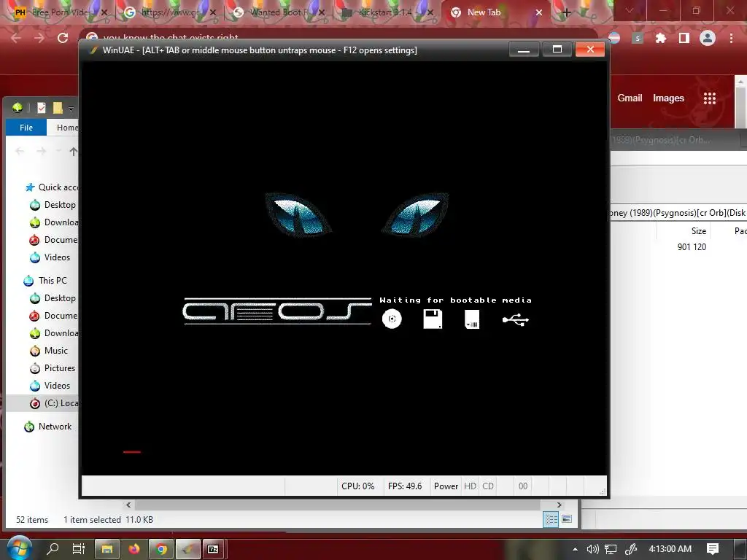Open Home ribbon tab in File Explorer
Screen dimensions: 747x560
coord(67,128)
